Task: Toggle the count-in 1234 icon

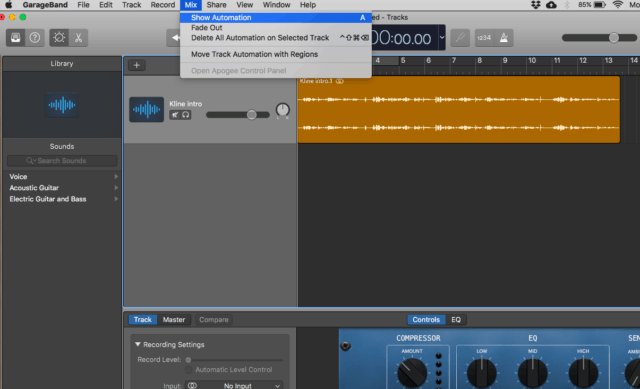Action: pos(484,38)
